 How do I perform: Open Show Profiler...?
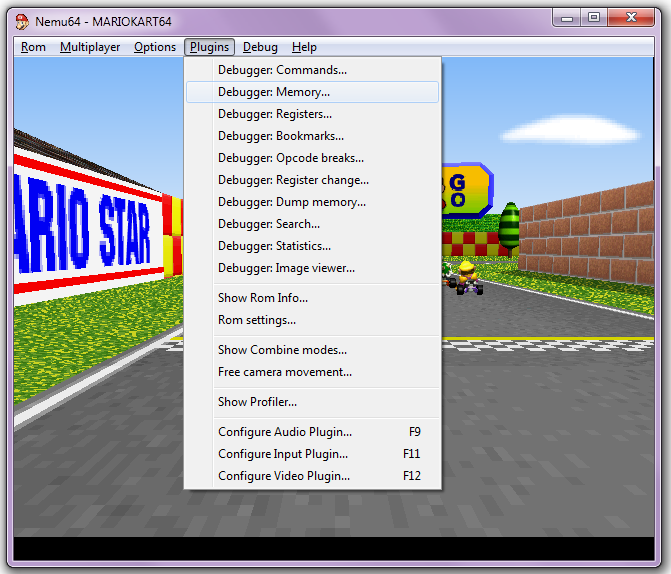312,402
